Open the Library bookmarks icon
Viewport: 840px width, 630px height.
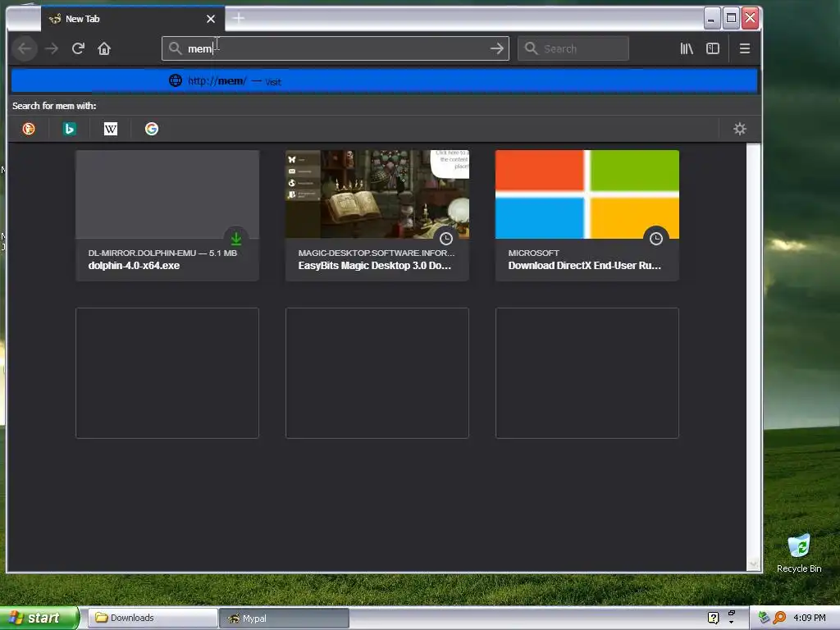[x=687, y=48]
